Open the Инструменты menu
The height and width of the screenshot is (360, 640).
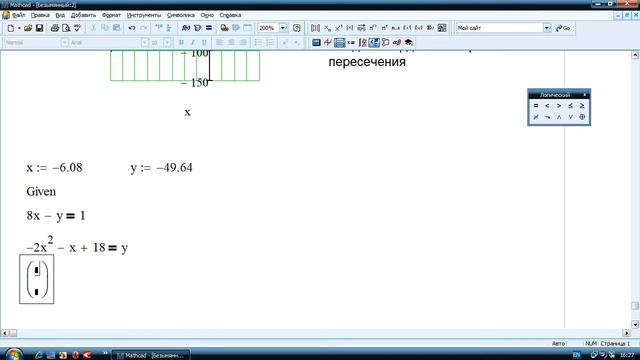pos(144,15)
